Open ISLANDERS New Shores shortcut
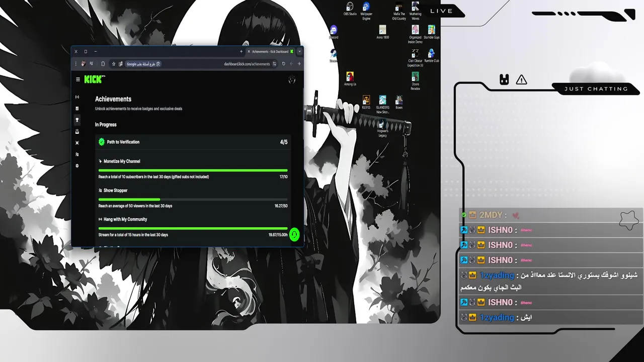The width and height of the screenshot is (644, 362). coord(383,104)
